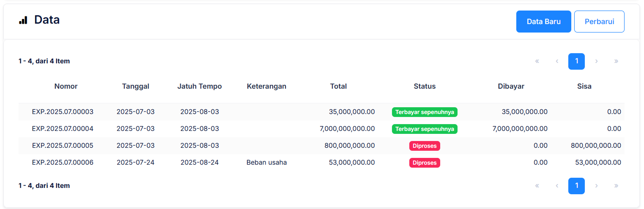Click the Dibayar column header
The image size is (644, 209).
(511, 86)
